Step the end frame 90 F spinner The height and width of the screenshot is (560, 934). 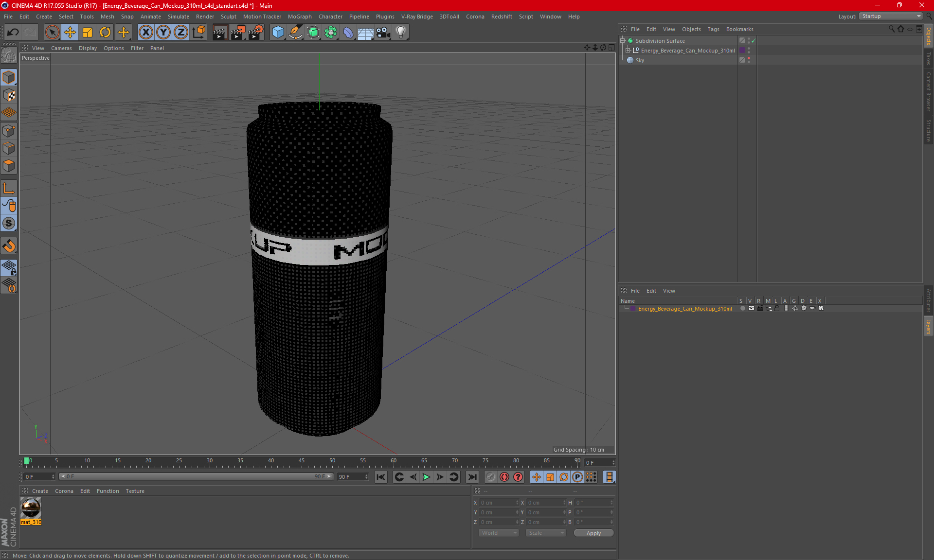[x=366, y=476]
